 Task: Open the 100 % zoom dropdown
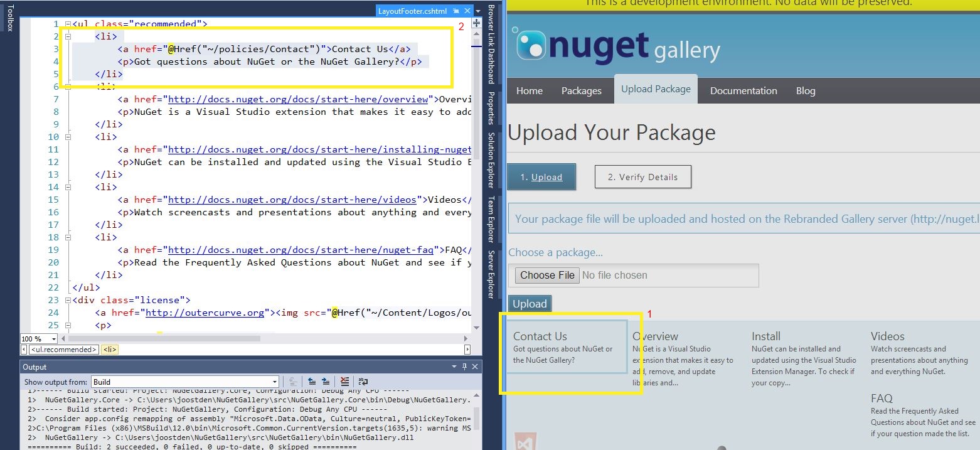pos(55,339)
